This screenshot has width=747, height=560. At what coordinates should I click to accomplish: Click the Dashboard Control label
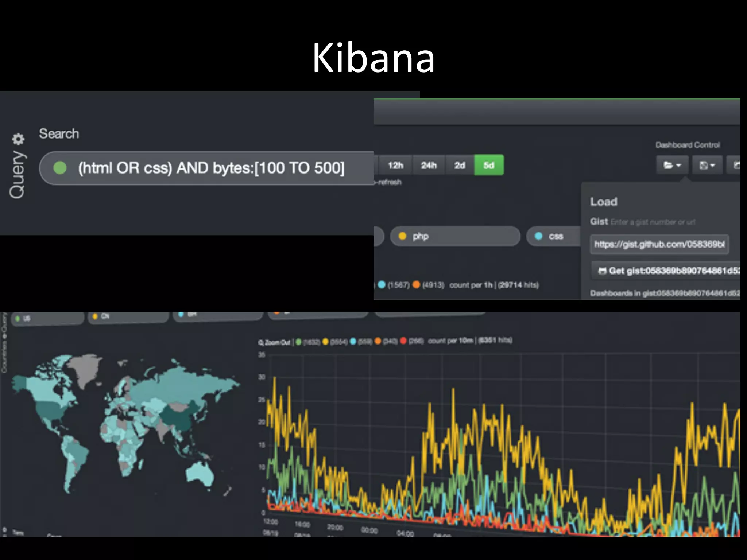(688, 145)
